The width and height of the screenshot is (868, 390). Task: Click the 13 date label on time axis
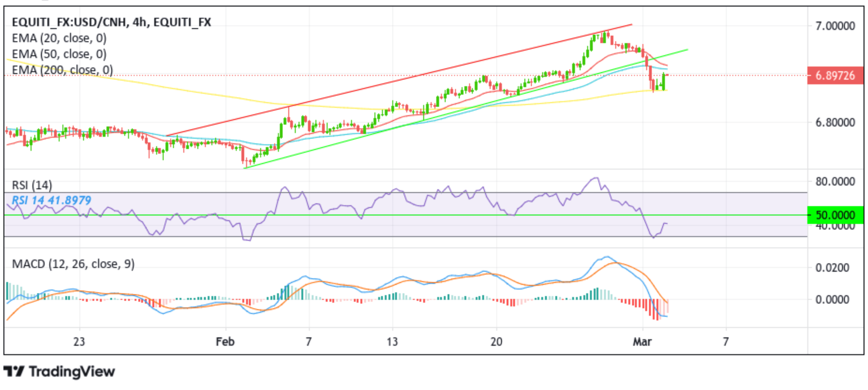(392, 342)
